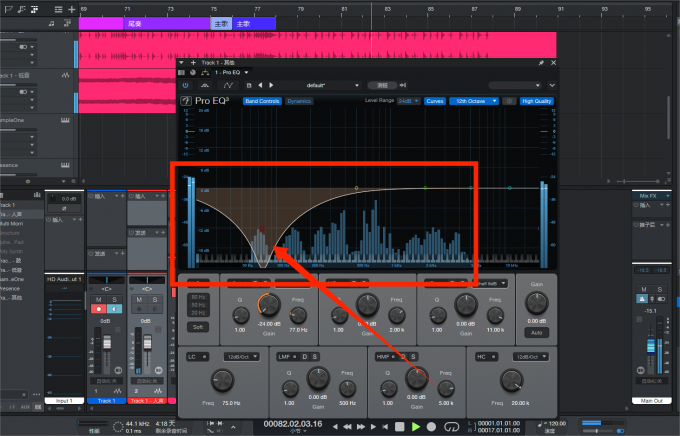Add a new effect with the plus icon
Viewport: 680px width, 436px height.
193,63
